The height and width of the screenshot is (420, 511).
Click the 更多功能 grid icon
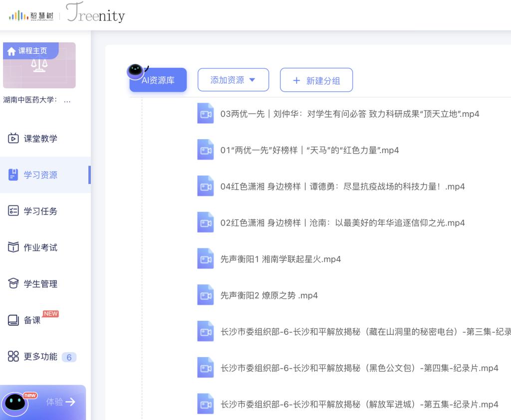(13, 357)
